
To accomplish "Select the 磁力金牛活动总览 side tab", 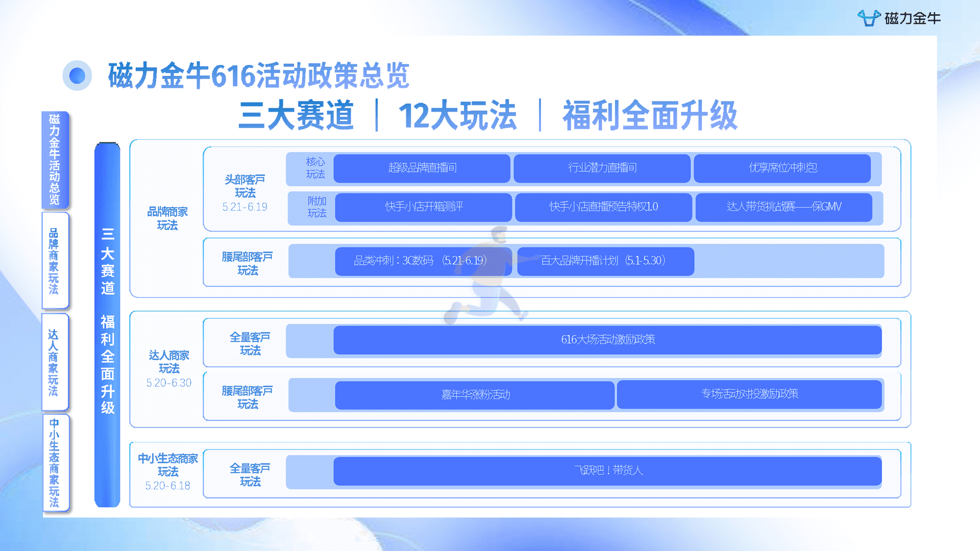I will pos(55,160).
